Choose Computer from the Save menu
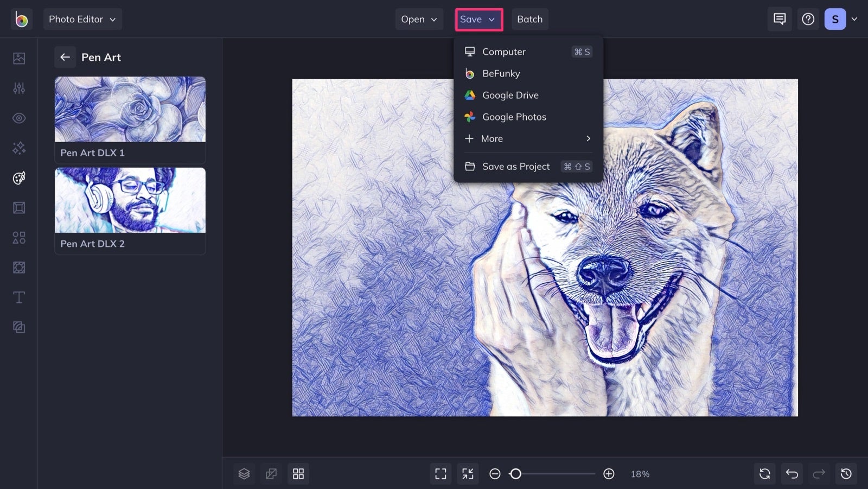This screenshot has width=868, height=489. click(x=503, y=52)
